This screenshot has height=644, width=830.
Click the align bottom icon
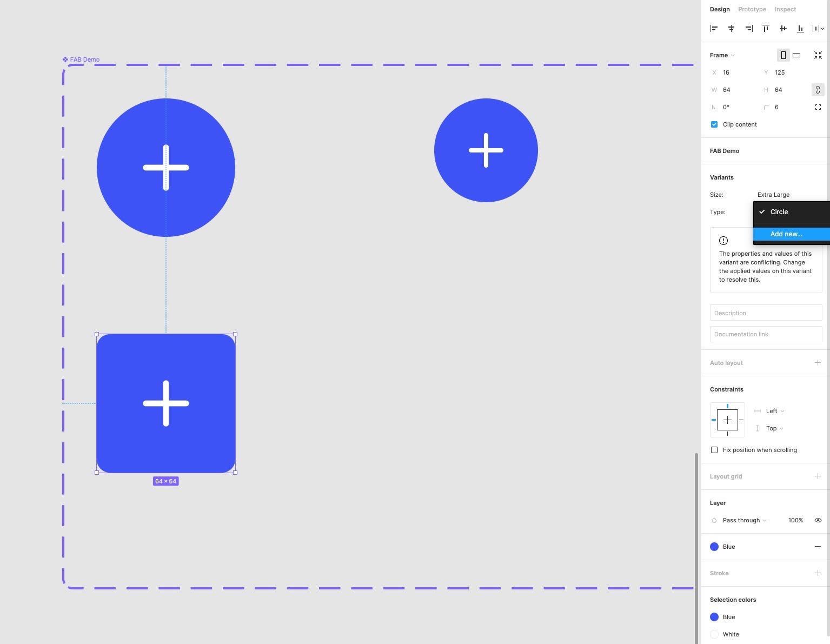pyautogui.click(x=800, y=29)
